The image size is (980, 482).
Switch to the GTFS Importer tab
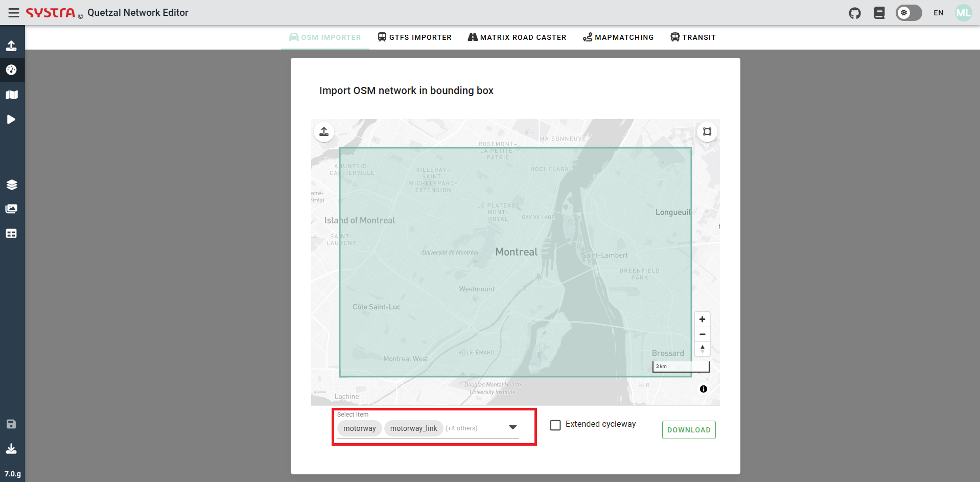tap(414, 37)
